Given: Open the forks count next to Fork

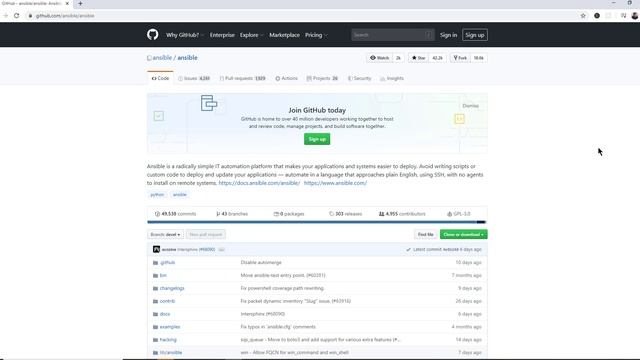Looking at the screenshot, I should 478,58.
